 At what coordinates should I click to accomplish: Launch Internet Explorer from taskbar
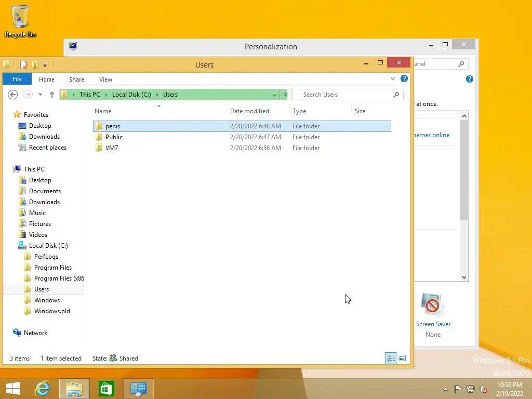tap(43, 389)
